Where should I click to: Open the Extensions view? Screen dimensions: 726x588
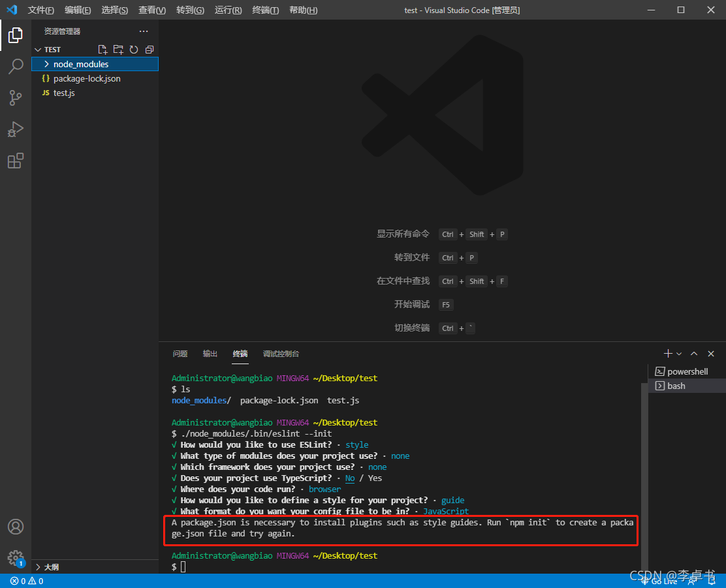pos(15,161)
